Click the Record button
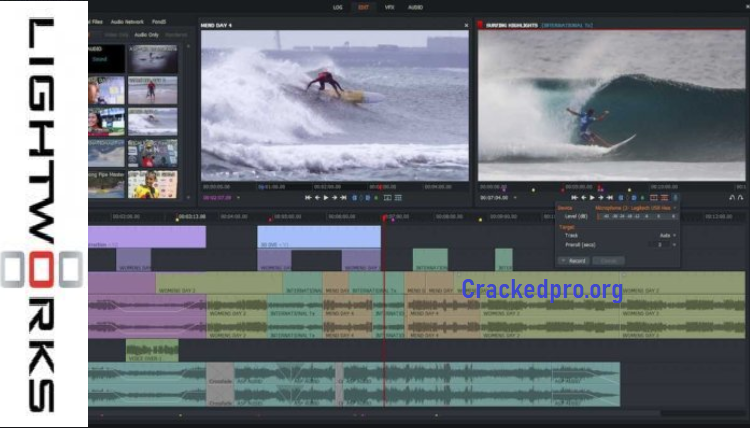Viewport: 750px width, 428px height. pos(574,261)
